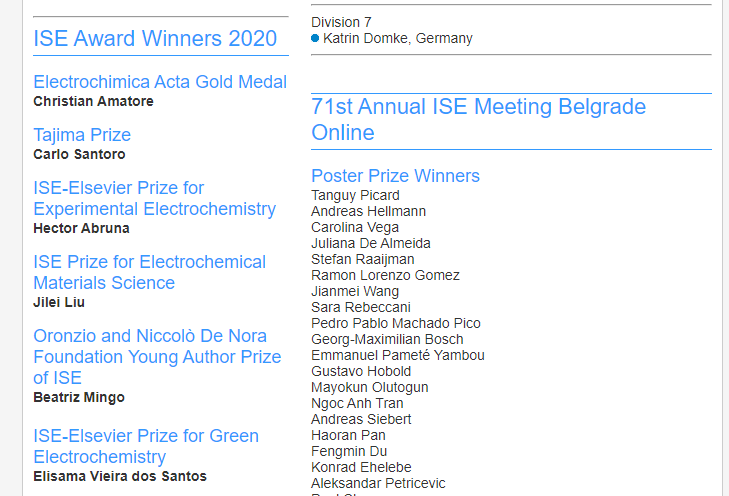Viewport: 729px width, 496px height.
Task: Select the name Beatriz Mingo
Action: [x=79, y=397]
